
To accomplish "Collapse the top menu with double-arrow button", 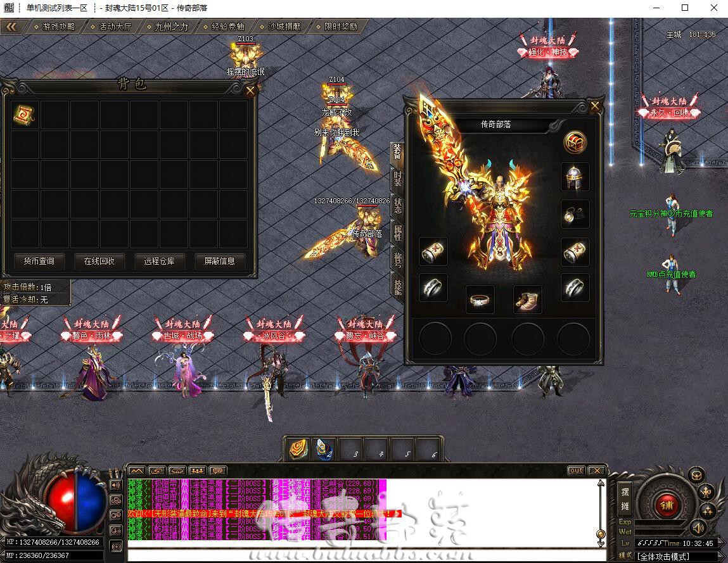I will 11,27.
